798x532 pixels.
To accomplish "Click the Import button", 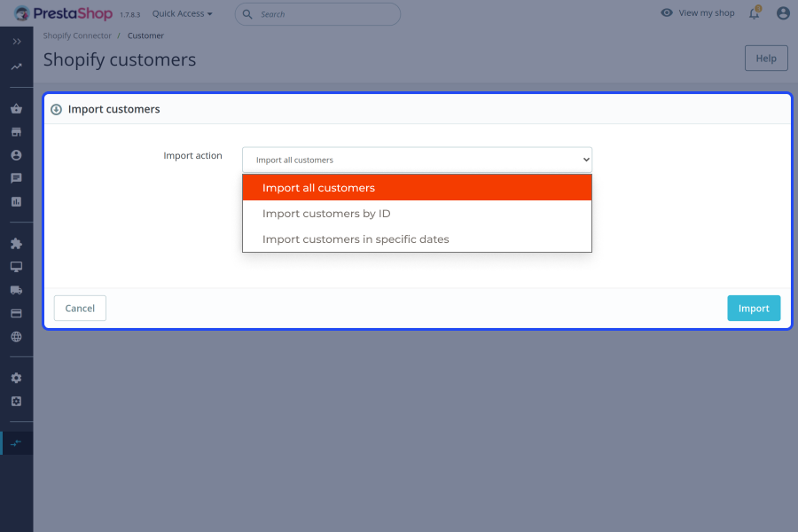I will 754,309.
